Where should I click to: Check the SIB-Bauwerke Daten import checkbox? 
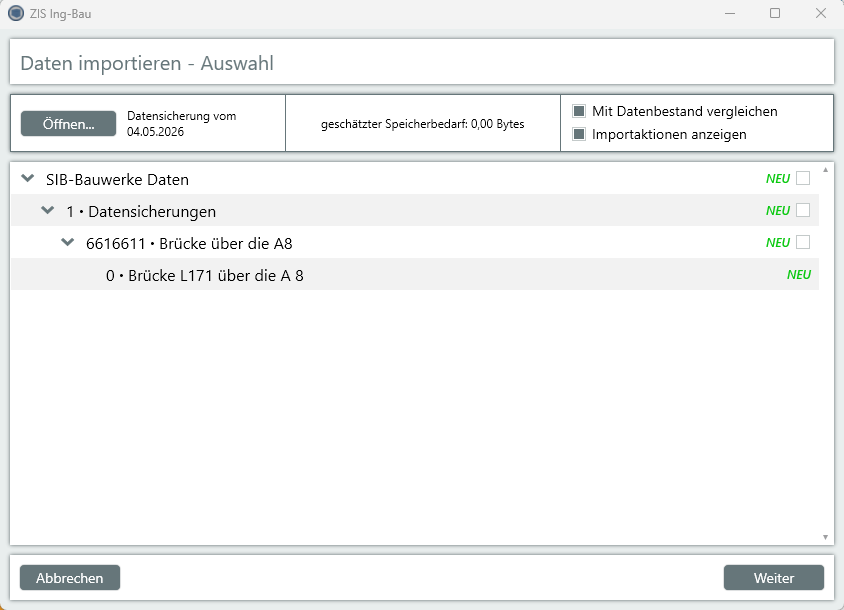click(x=803, y=178)
